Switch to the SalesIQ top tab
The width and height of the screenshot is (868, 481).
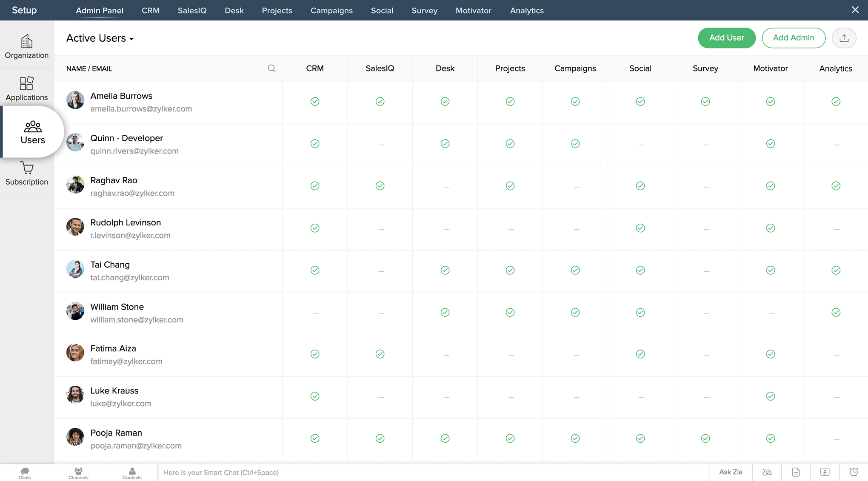pyautogui.click(x=192, y=10)
